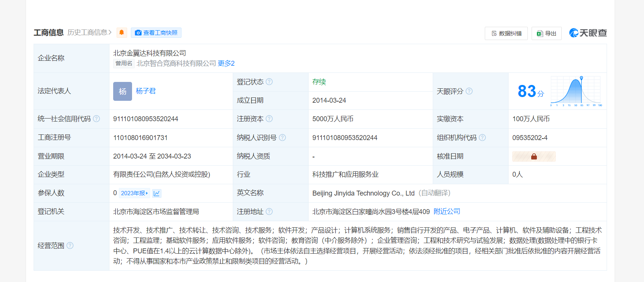The width and height of the screenshot is (644, 282).
Task: Click credit code 911101080953520244 under 统一社会信用代码
Action: pos(146,119)
